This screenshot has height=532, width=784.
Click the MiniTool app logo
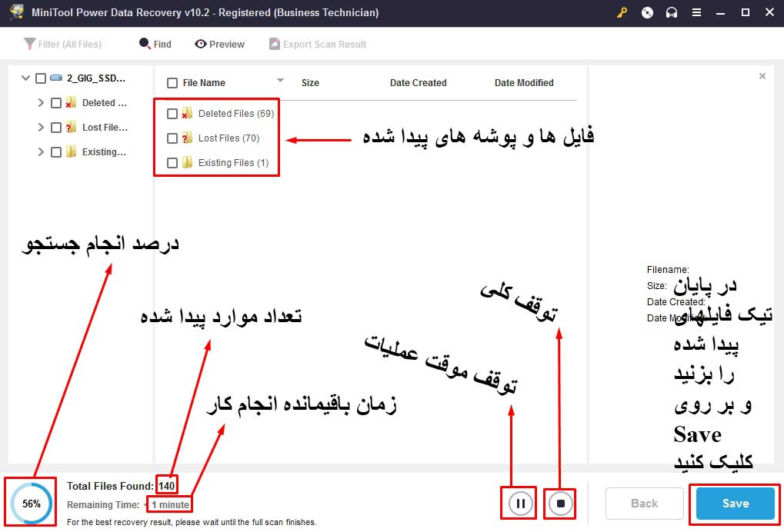16,12
